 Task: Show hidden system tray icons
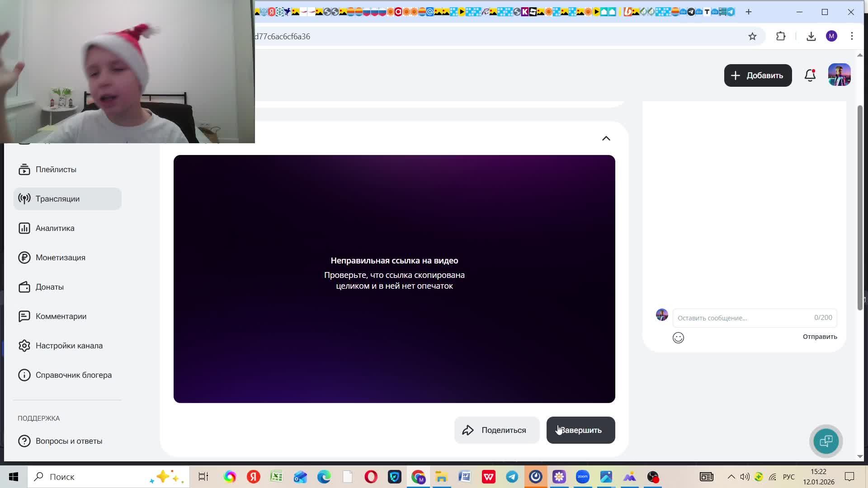pyautogui.click(x=731, y=477)
